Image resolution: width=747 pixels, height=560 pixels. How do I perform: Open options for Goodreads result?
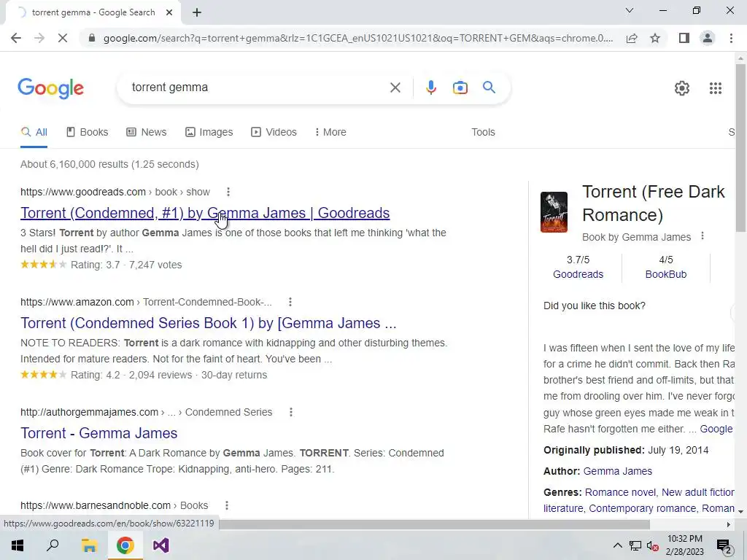tap(228, 192)
